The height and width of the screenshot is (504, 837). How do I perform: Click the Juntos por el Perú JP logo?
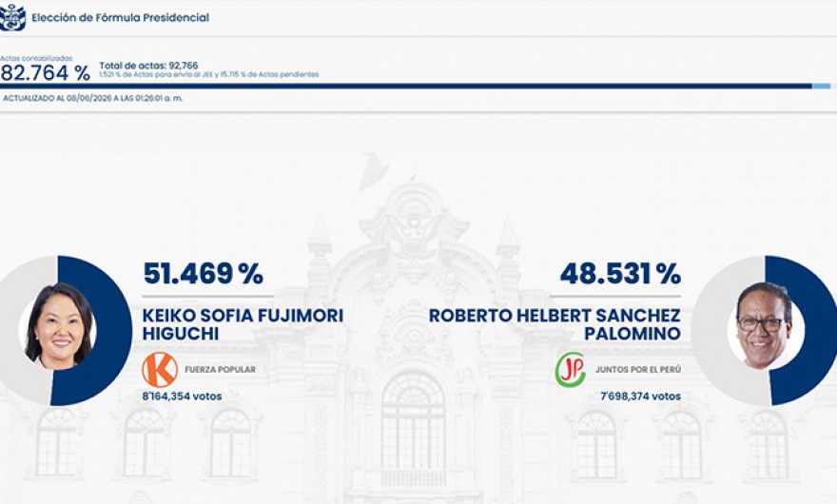(x=571, y=370)
